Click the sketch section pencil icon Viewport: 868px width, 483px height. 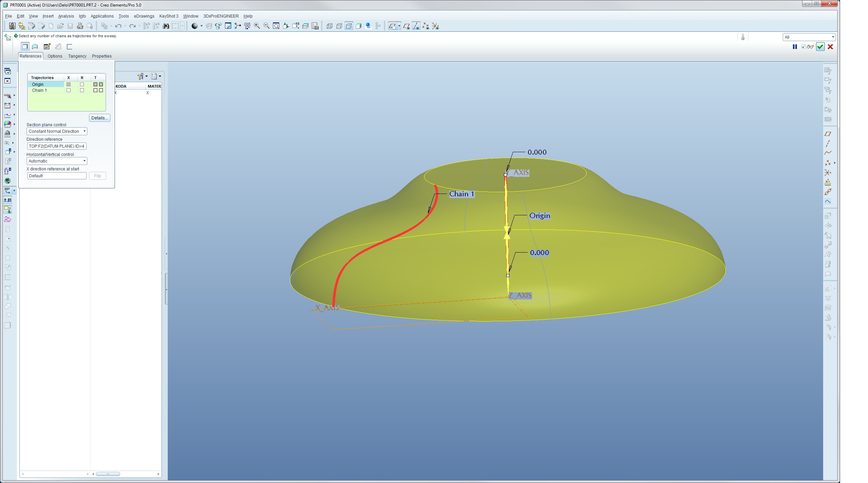(x=47, y=47)
